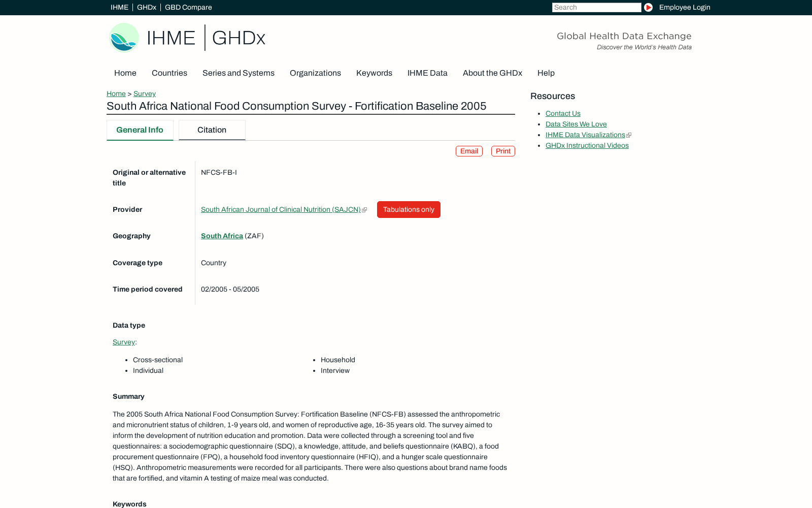The height and width of the screenshot is (508, 812).
Task: Click the Tabulations only red badge
Action: coord(409,209)
